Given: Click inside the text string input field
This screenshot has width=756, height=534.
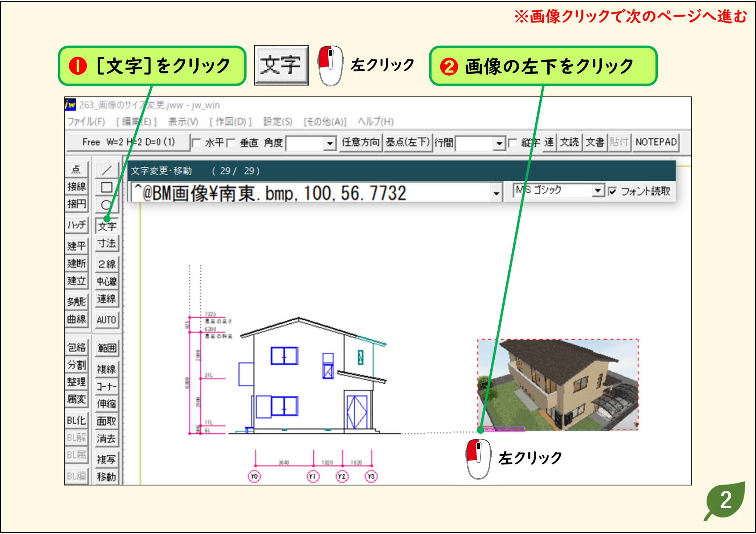Looking at the screenshot, I should tap(314, 193).
